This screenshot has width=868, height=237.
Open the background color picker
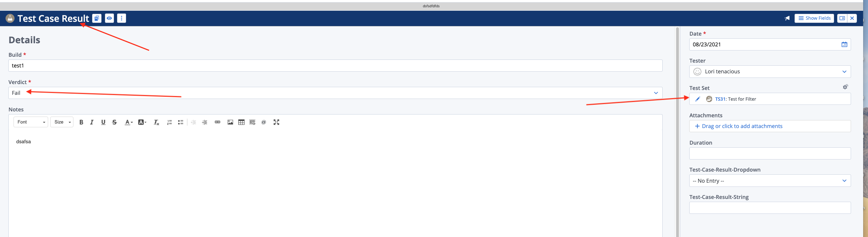(x=142, y=122)
